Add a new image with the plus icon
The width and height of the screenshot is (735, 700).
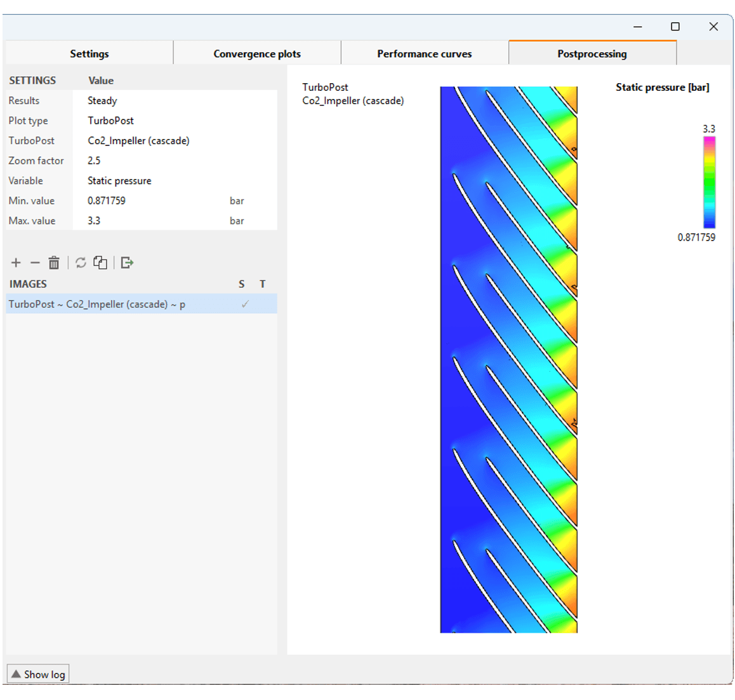click(x=16, y=263)
